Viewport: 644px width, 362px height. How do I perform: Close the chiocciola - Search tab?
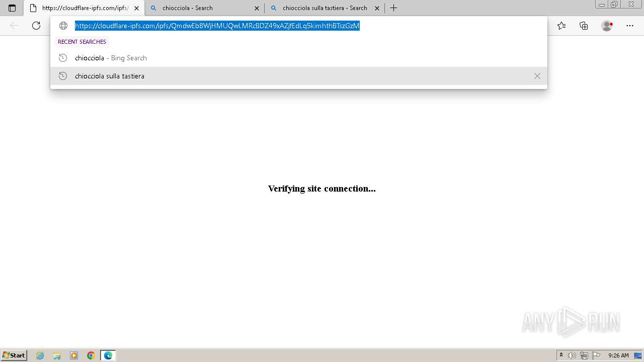pos(257,8)
